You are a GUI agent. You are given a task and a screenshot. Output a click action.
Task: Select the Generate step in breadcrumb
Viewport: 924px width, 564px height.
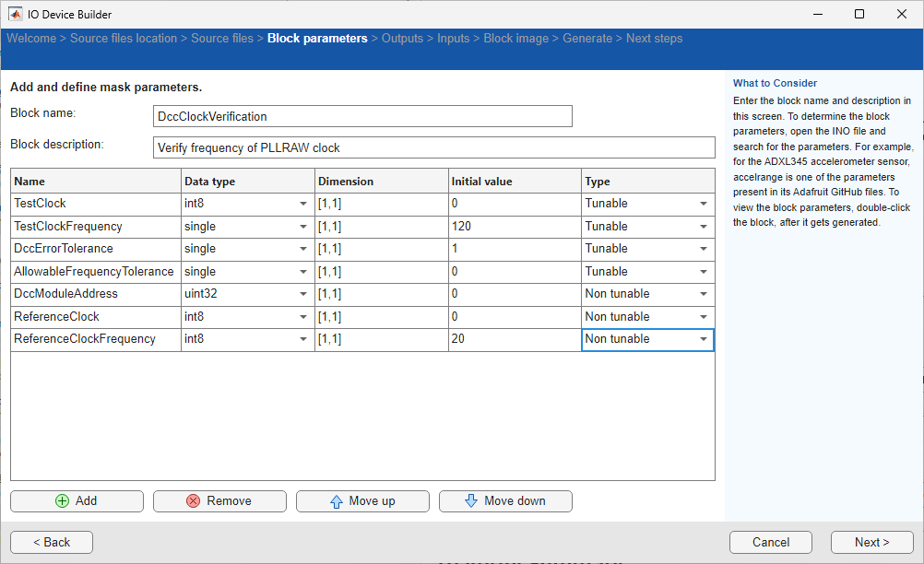click(x=587, y=39)
